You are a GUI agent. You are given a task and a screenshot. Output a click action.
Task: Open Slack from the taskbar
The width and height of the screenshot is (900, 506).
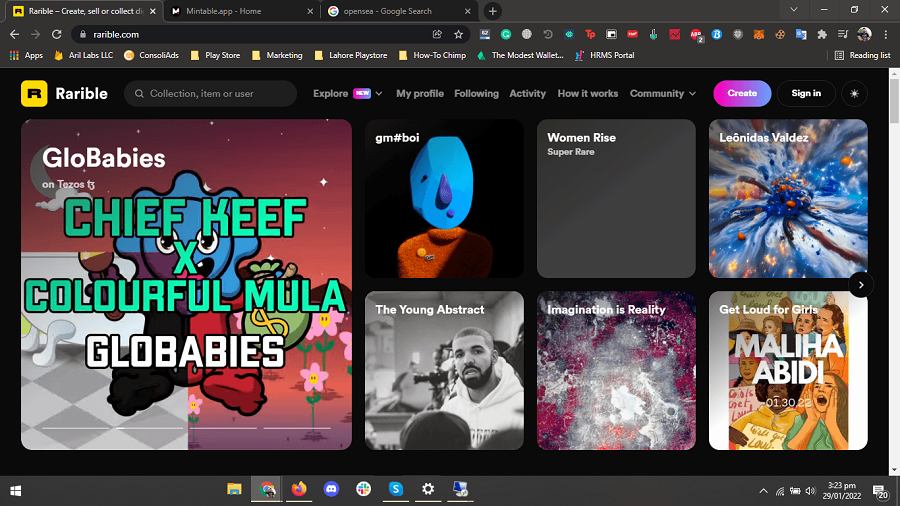coord(363,489)
